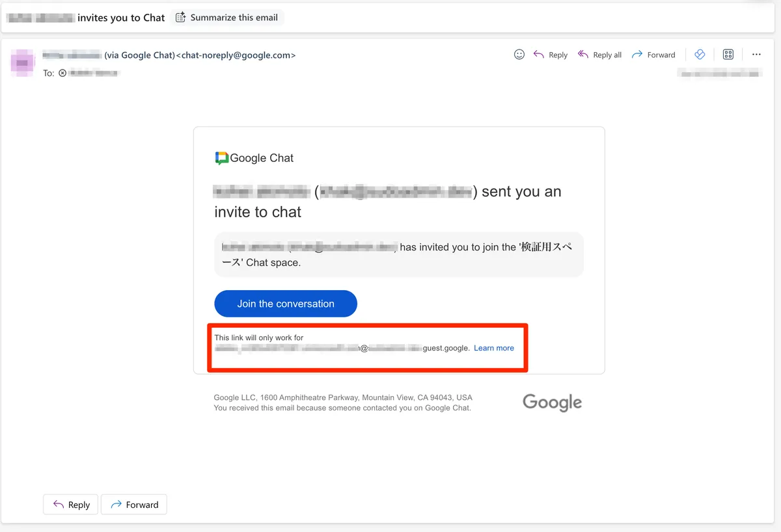This screenshot has height=532, width=781.
Task: Reply using the top toolbar Reply button
Action: click(x=551, y=55)
